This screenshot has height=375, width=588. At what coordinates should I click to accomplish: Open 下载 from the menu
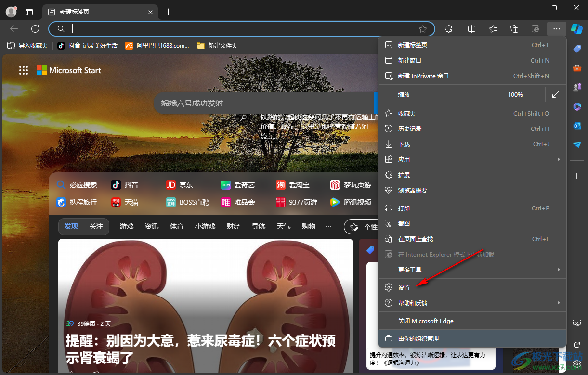tap(472, 144)
